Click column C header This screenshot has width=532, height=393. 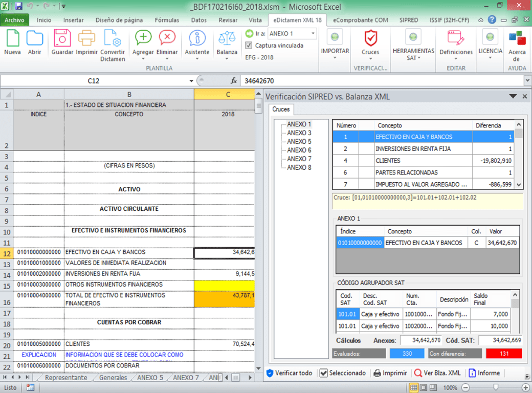(x=224, y=94)
